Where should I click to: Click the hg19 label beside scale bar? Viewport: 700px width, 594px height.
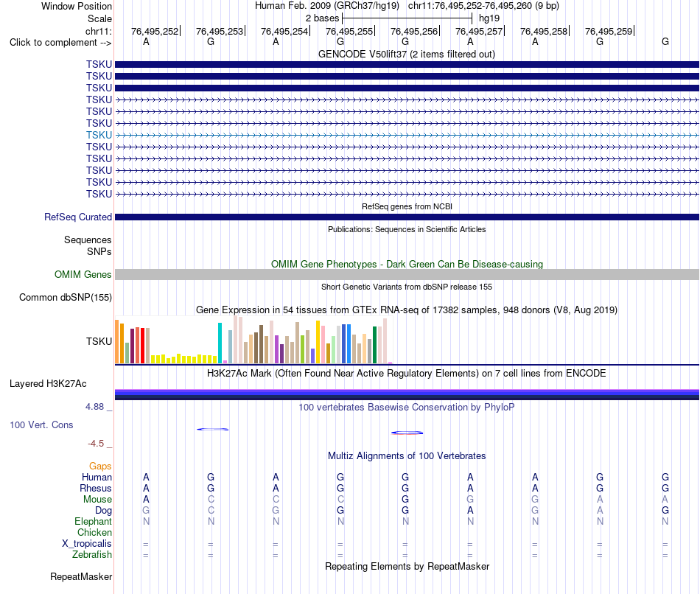(489, 18)
